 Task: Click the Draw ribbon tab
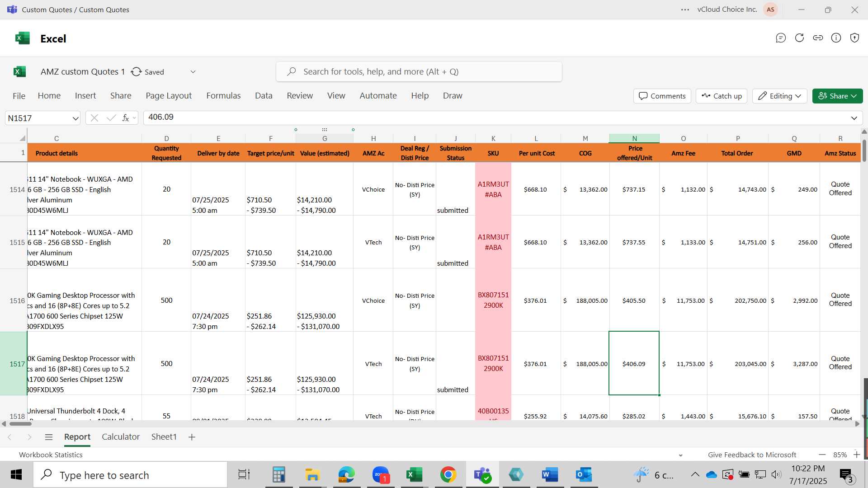pyautogui.click(x=453, y=96)
